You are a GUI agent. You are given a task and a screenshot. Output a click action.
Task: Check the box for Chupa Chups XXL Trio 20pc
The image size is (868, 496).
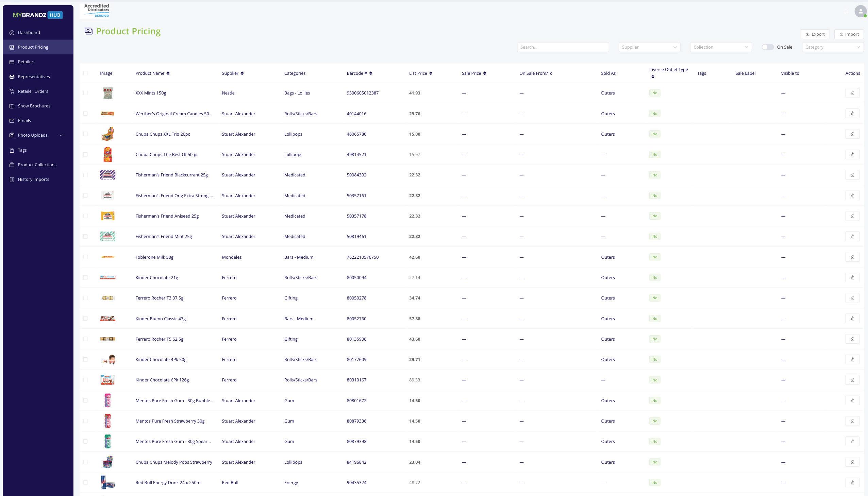[x=85, y=134]
